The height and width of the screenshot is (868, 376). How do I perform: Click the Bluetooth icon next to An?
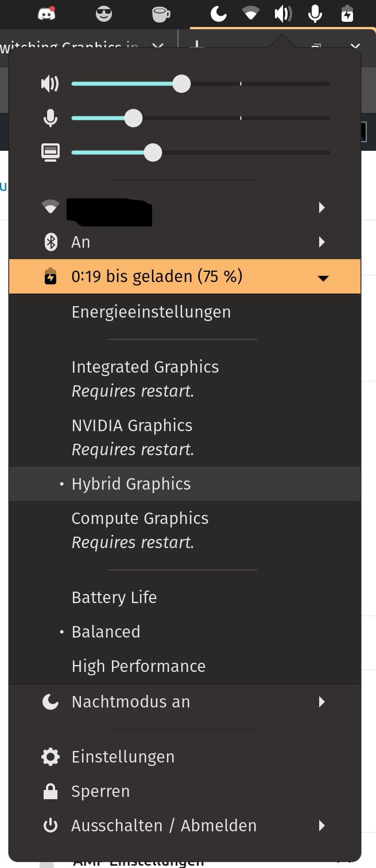pos(51,242)
